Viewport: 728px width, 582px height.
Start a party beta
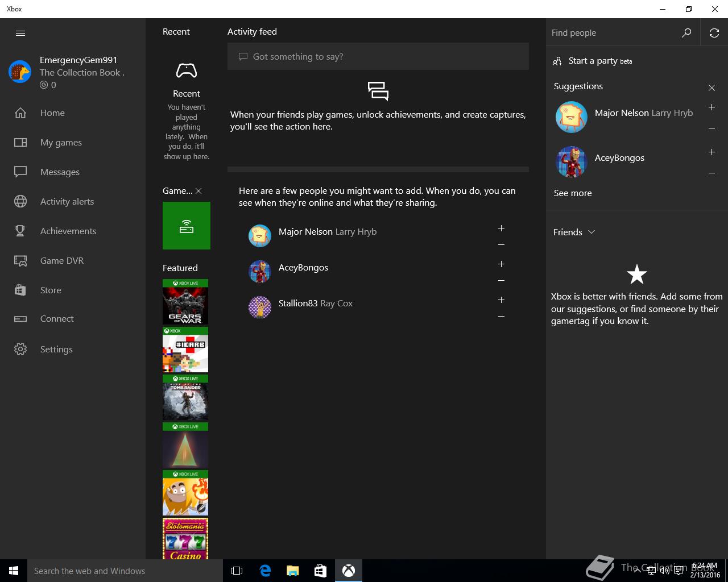click(593, 61)
